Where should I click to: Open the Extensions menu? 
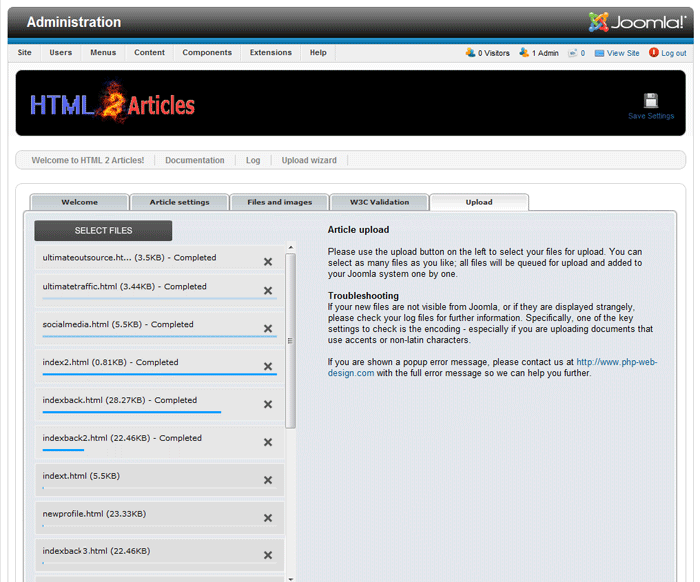(271, 53)
